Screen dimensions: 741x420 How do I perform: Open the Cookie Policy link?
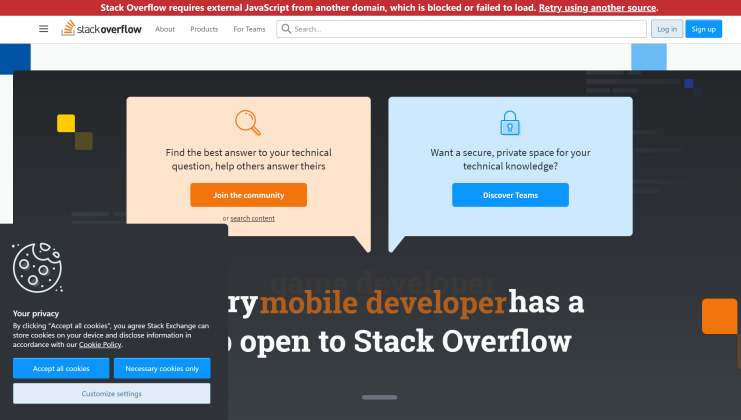click(x=100, y=344)
